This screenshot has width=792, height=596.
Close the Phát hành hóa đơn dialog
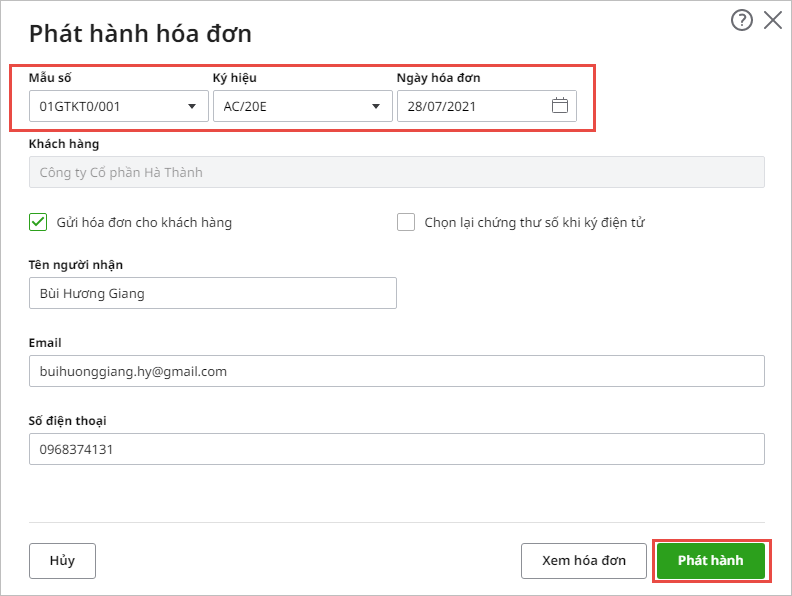pyautogui.click(x=773, y=21)
